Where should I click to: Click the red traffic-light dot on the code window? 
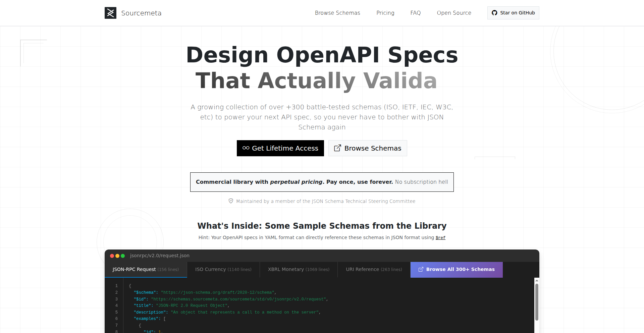click(x=112, y=255)
